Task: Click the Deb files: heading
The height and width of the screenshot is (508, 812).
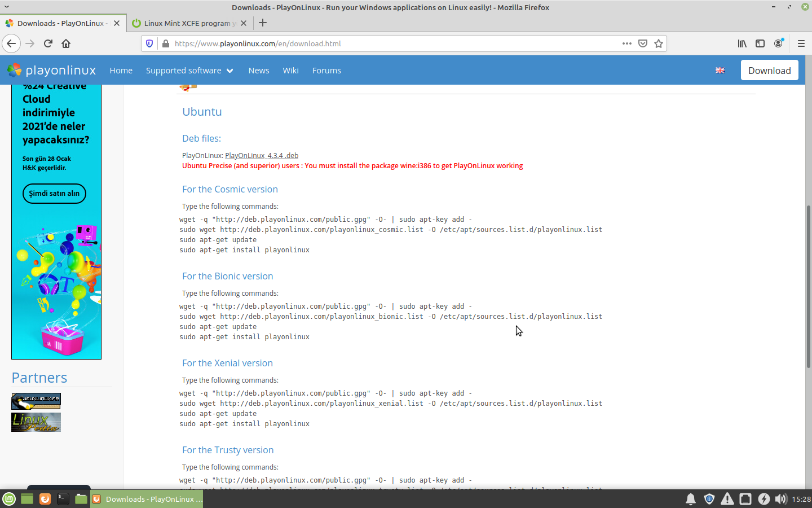Action: point(201,138)
